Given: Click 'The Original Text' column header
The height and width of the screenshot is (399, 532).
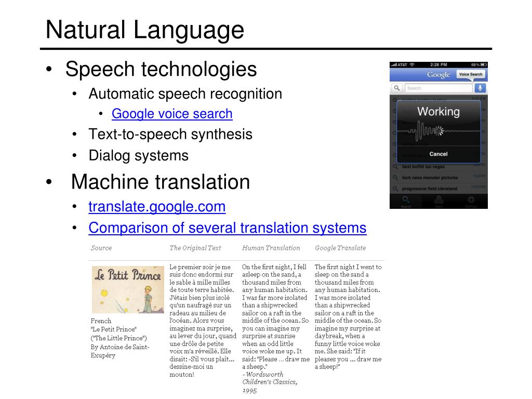Looking at the screenshot, I should [195, 248].
